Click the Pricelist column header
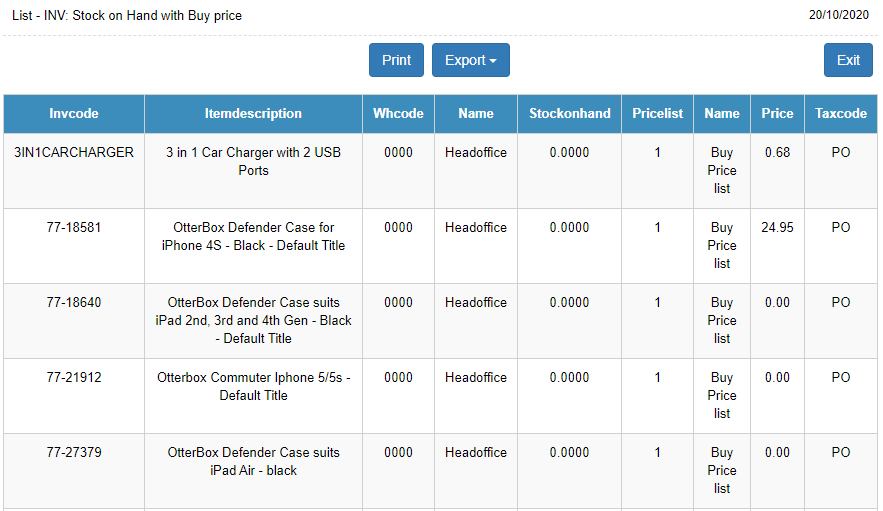This screenshot has width=883, height=511. [x=657, y=114]
